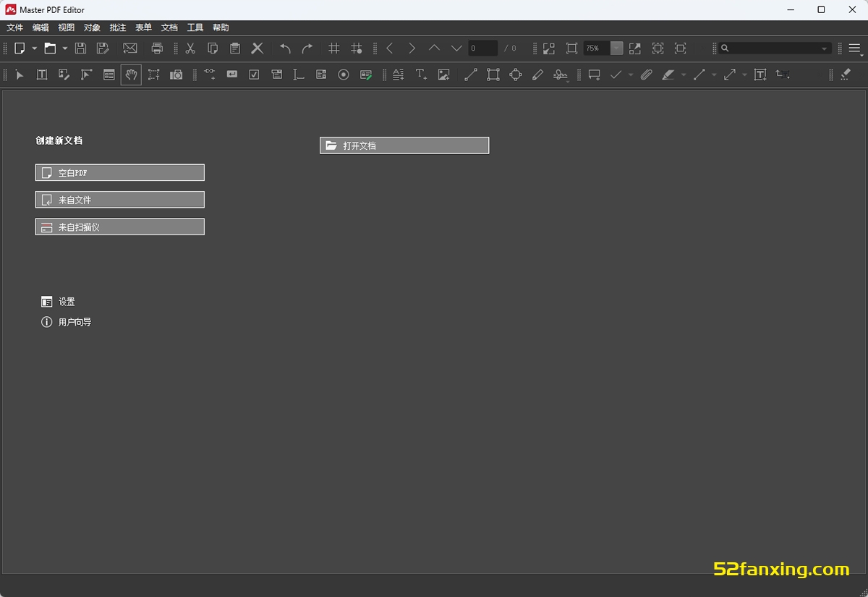Viewport: 868px width, 597px height.
Task: Expand the checkmark stamp tool dropdown arrow
Action: click(631, 75)
